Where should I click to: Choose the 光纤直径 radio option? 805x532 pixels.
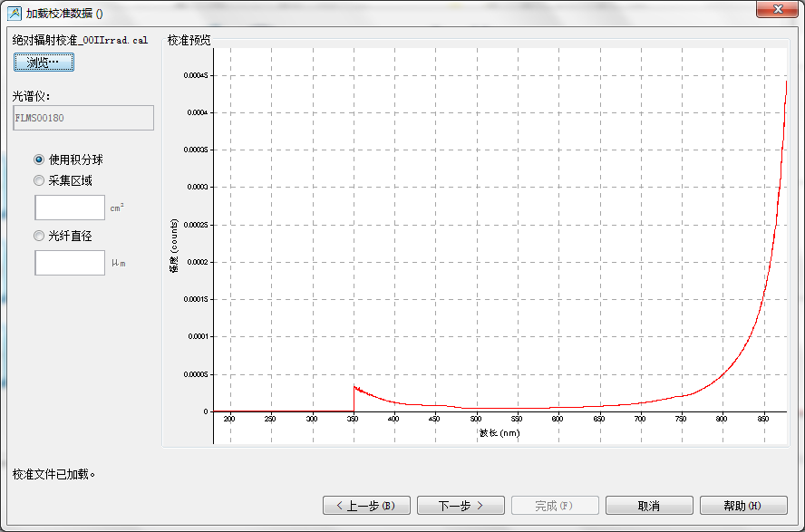pyautogui.click(x=39, y=236)
